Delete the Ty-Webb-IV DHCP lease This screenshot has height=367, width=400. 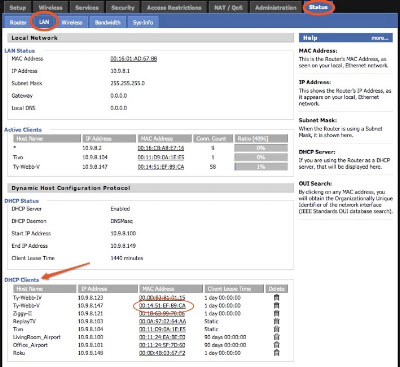276,297
